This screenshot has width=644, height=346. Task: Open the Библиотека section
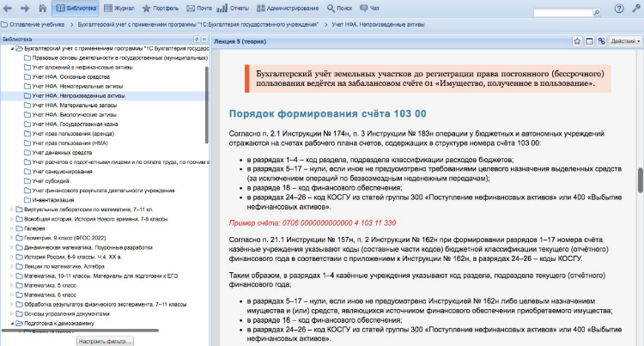(x=76, y=9)
